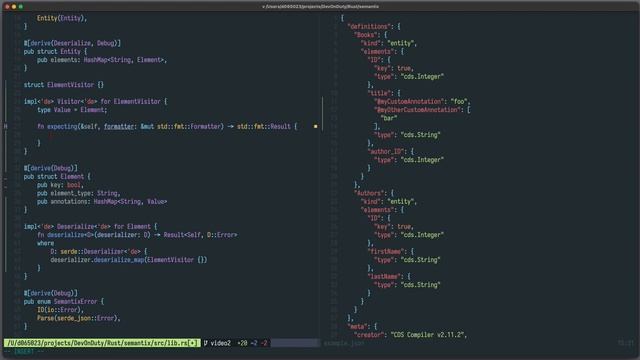This screenshot has width=640, height=360.
Task: Click "impl<'de> Deserialize<'de> for Element" line
Action: tap(90, 227)
